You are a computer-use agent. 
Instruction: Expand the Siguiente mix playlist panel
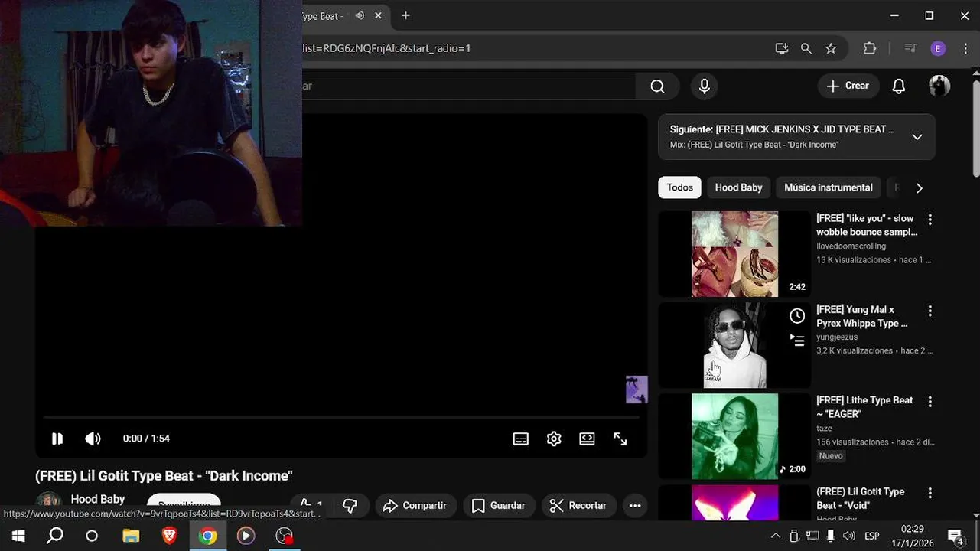click(x=917, y=137)
